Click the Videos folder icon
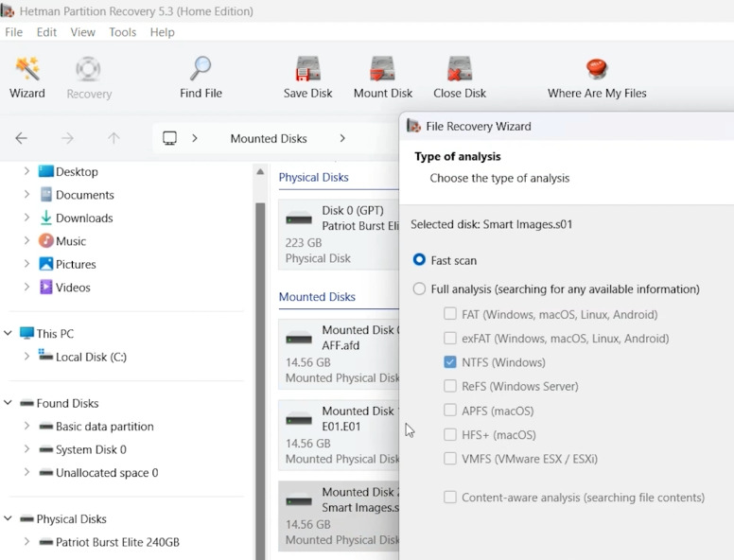 coord(45,287)
